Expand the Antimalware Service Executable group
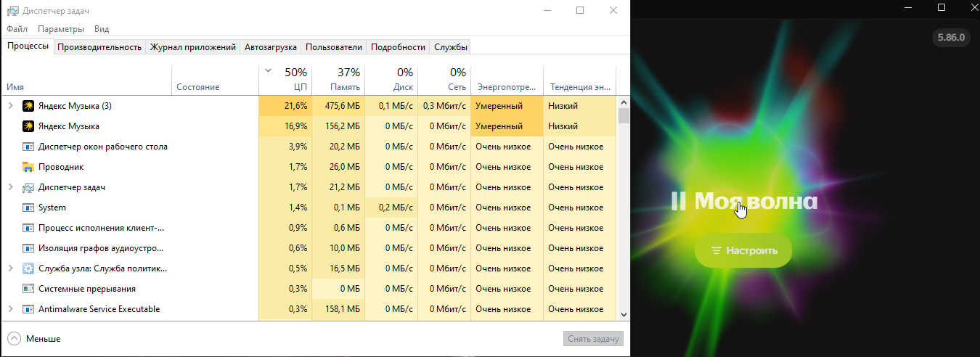 coord(10,309)
